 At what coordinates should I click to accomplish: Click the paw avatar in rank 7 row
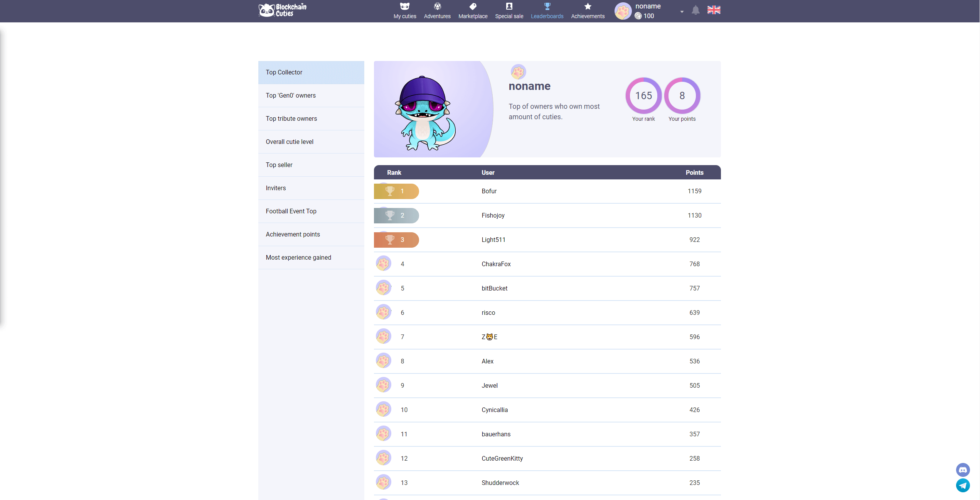(x=383, y=336)
